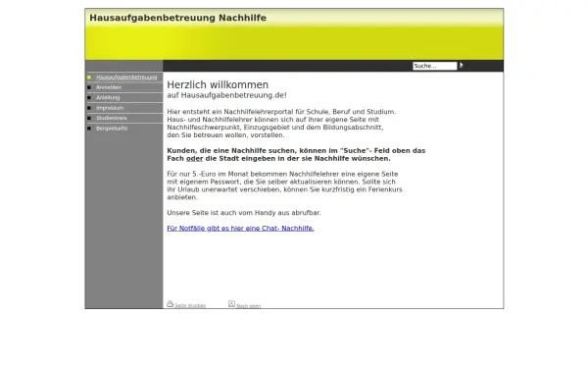Viewport: 588px width, 368px height.
Task: Open the Beispielseite sidebar item
Action: click(x=112, y=128)
